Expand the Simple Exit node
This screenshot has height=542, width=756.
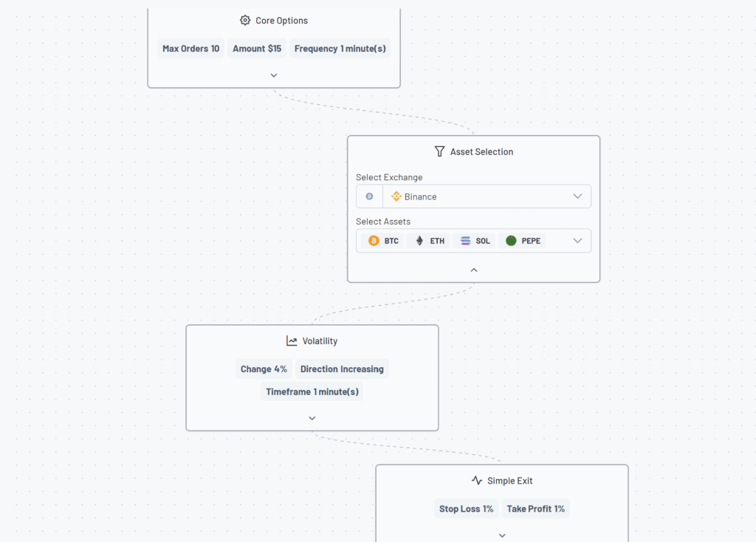point(502,535)
